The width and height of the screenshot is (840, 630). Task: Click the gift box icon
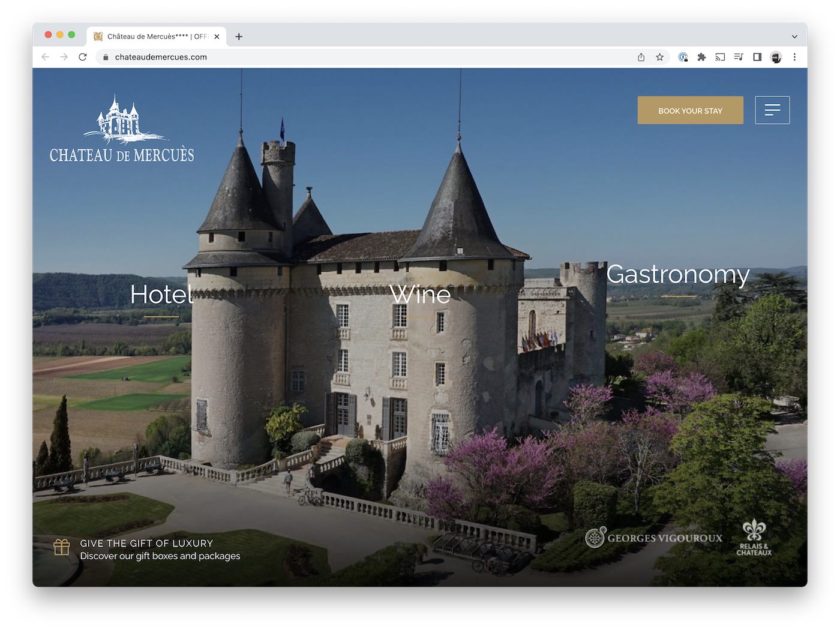62,547
